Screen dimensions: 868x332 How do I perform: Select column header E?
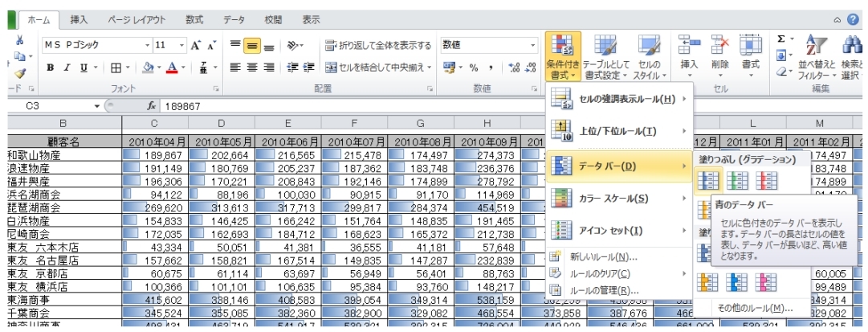[x=287, y=122]
